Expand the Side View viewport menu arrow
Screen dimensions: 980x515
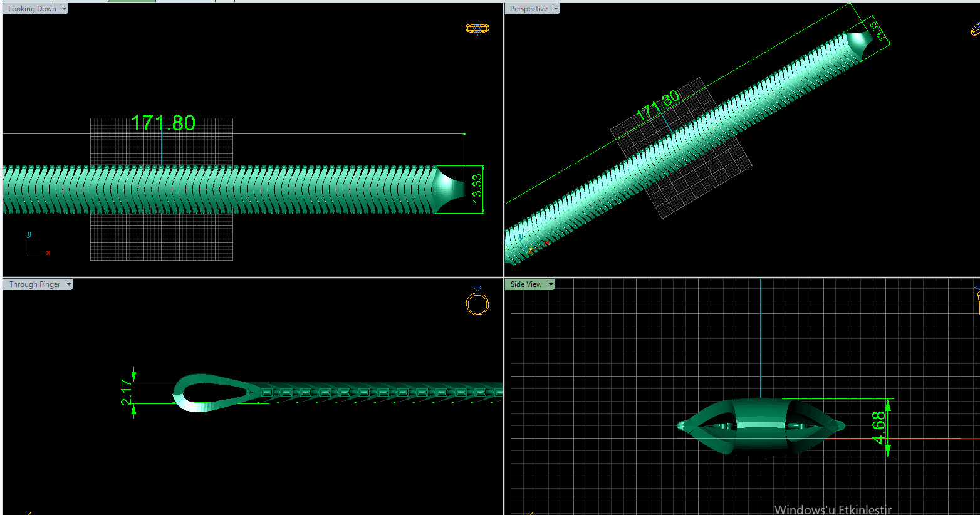[551, 284]
